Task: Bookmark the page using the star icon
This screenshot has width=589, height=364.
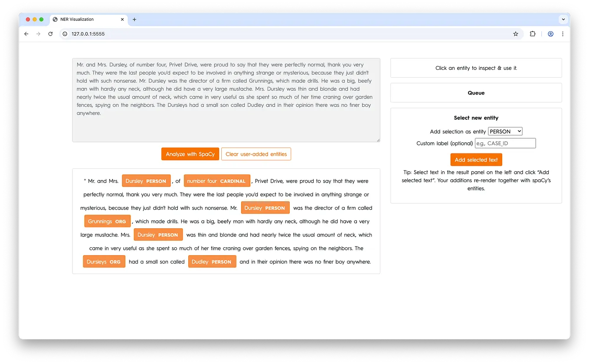Action: [515, 33]
